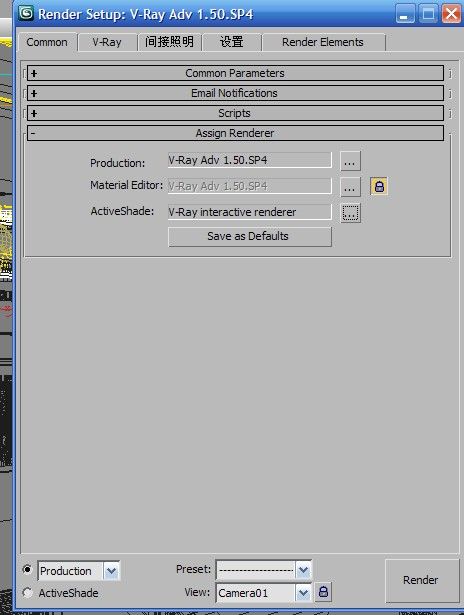
Task: Expand the Email Notifications rollout
Action: [235, 93]
